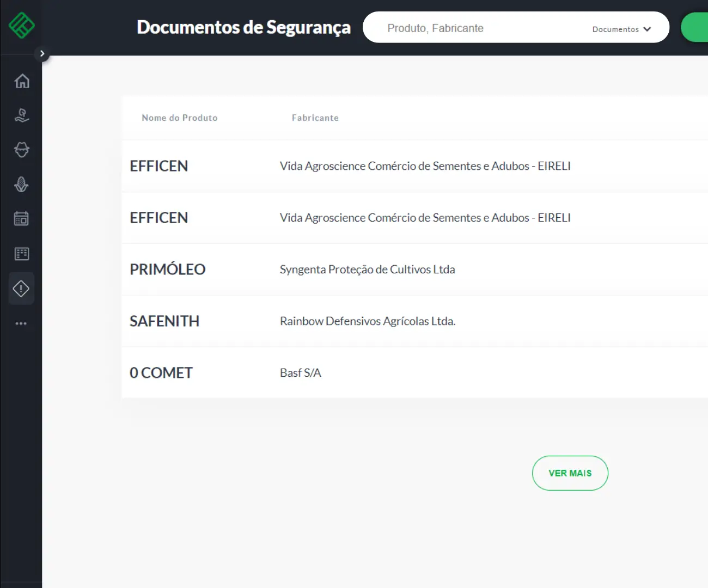Click the green diamond app logo
The image size is (708, 588).
pyautogui.click(x=22, y=25)
